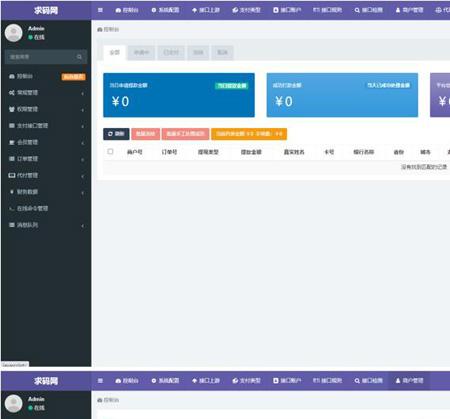Click the icon beside 在线命令管理
The width and height of the screenshot is (450, 419).
coord(12,209)
